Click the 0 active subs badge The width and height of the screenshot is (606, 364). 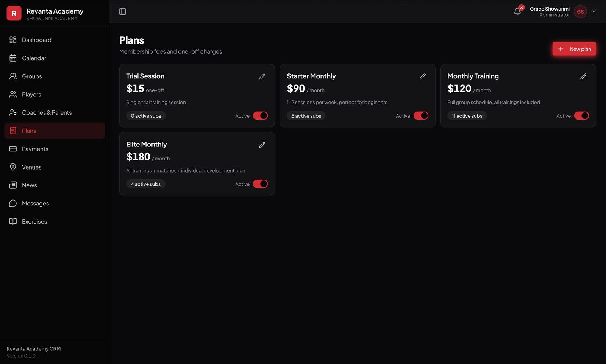click(146, 116)
